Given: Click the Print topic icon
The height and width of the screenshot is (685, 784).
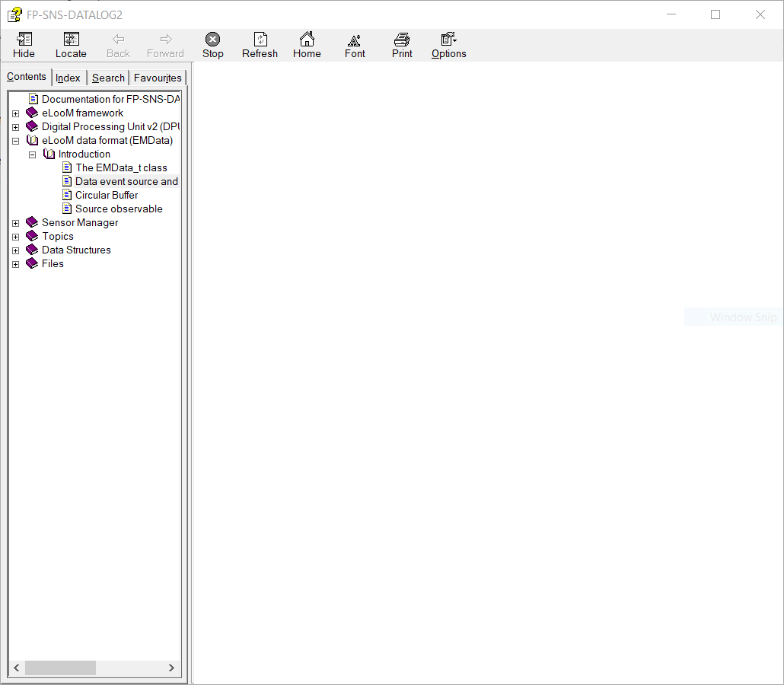Looking at the screenshot, I should point(401,44).
